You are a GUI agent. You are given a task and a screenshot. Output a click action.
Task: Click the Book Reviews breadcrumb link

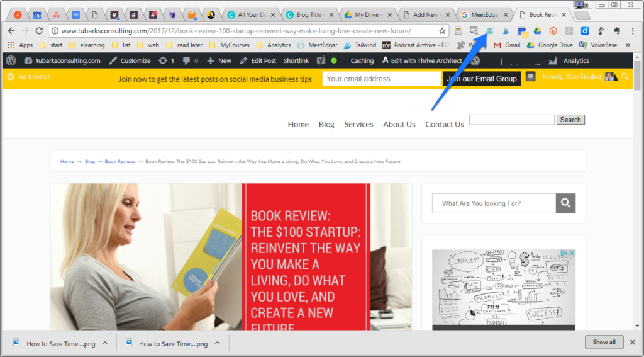click(120, 161)
